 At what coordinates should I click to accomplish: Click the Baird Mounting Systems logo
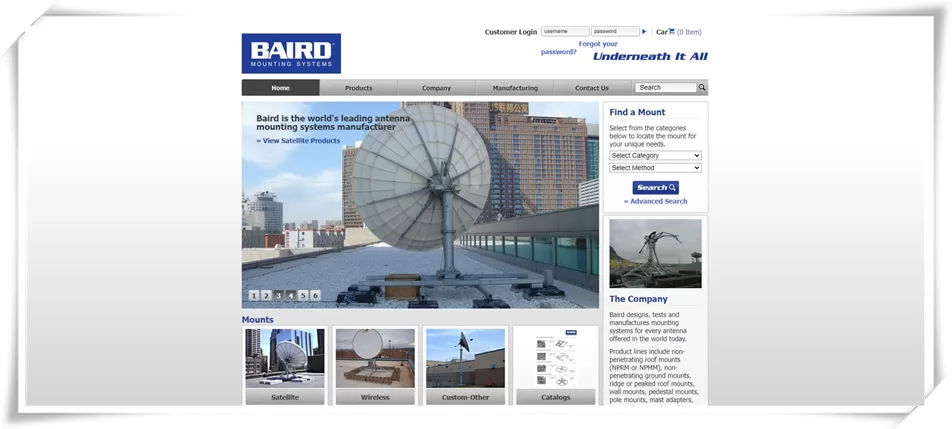pos(291,53)
